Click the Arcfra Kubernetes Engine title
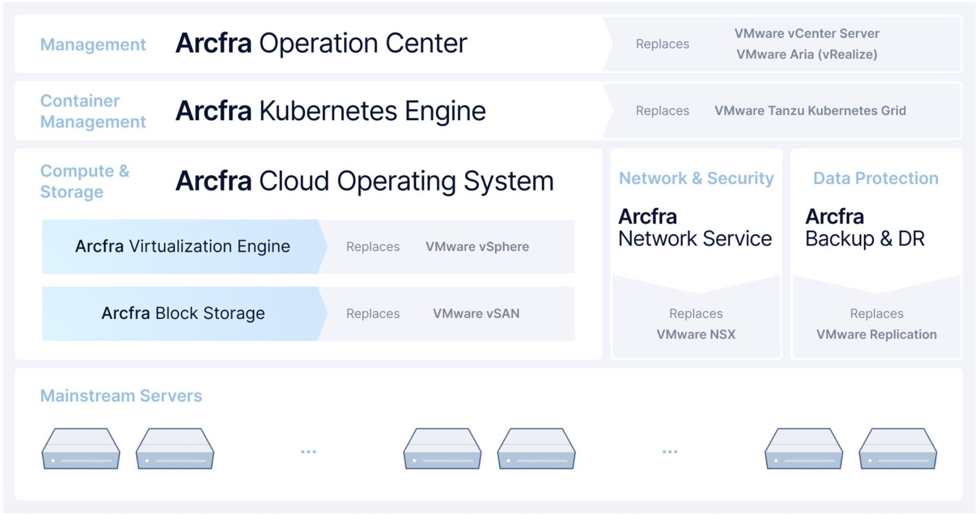980x515 pixels. (x=331, y=111)
